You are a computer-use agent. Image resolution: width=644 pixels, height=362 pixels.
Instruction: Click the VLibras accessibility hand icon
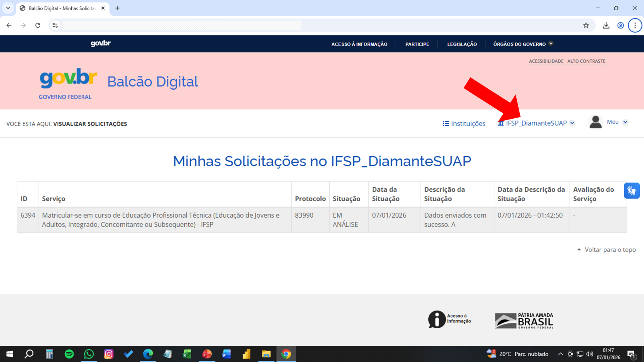[632, 190]
